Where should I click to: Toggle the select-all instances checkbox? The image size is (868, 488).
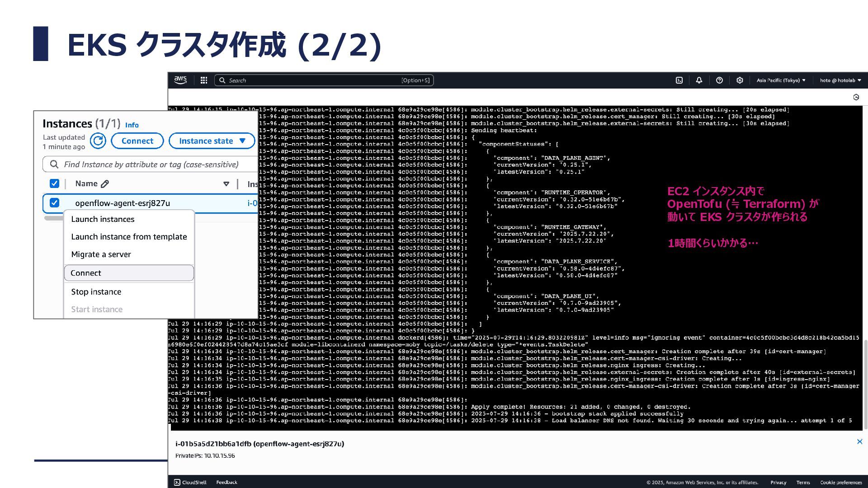tap(54, 183)
